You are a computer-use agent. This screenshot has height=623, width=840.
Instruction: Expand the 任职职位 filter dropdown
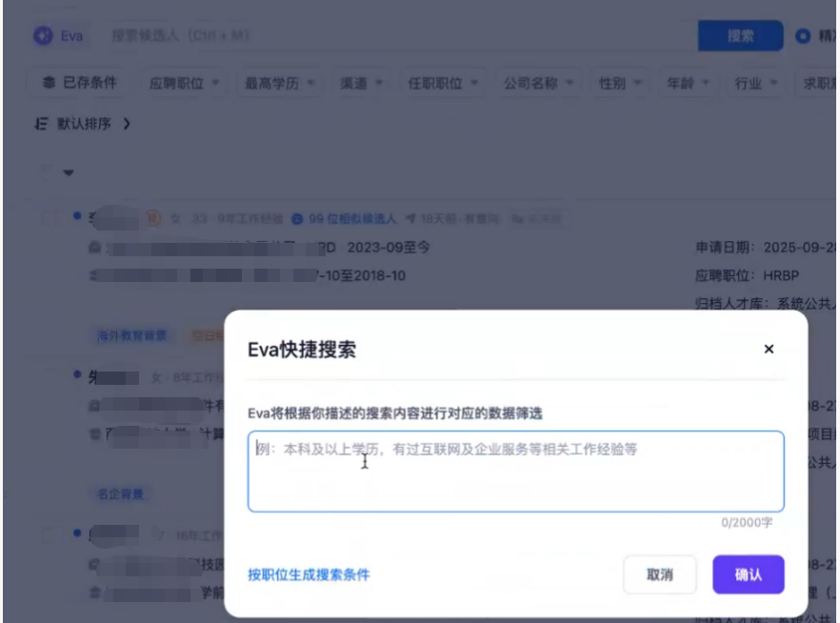tap(443, 83)
